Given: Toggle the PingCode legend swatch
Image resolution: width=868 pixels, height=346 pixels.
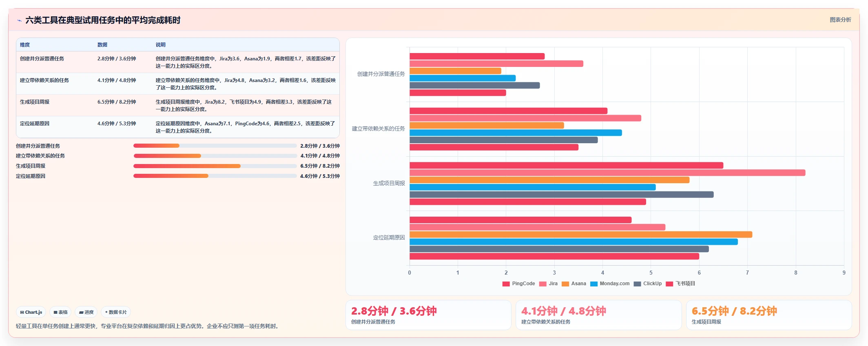Looking at the screenshot, I should click(506, 284).
